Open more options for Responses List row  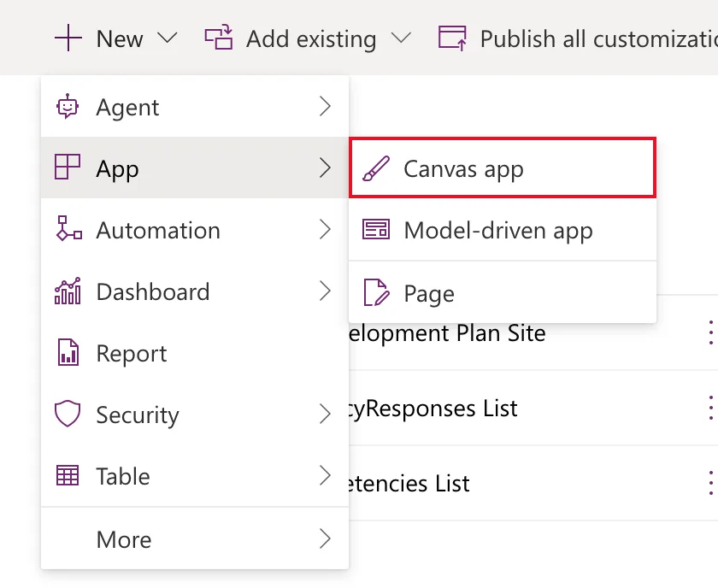(x=710, y=408)
